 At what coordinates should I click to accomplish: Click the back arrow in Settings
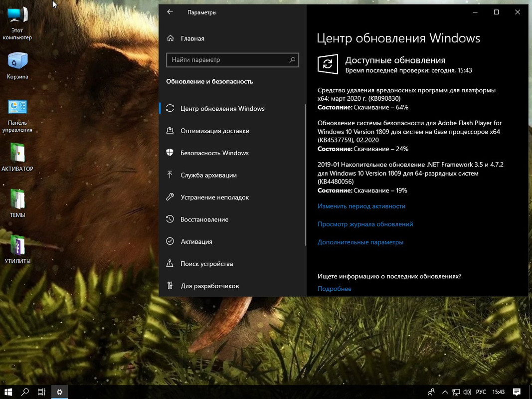(170, 12)
